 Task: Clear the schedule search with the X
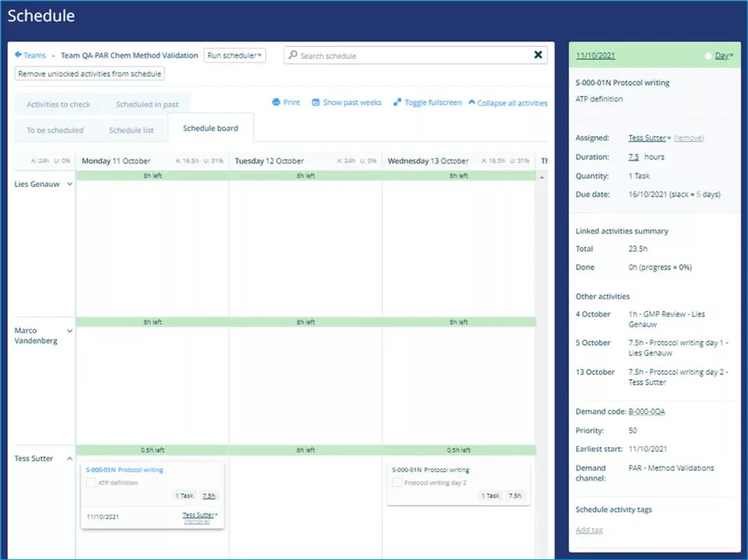click(x=537, y=55)
